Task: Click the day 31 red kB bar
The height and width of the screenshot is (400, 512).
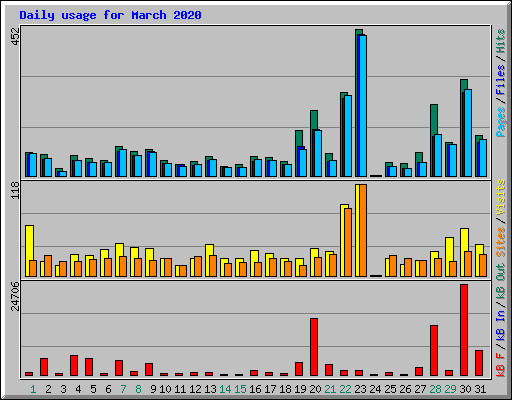Action: coord(479,363)
